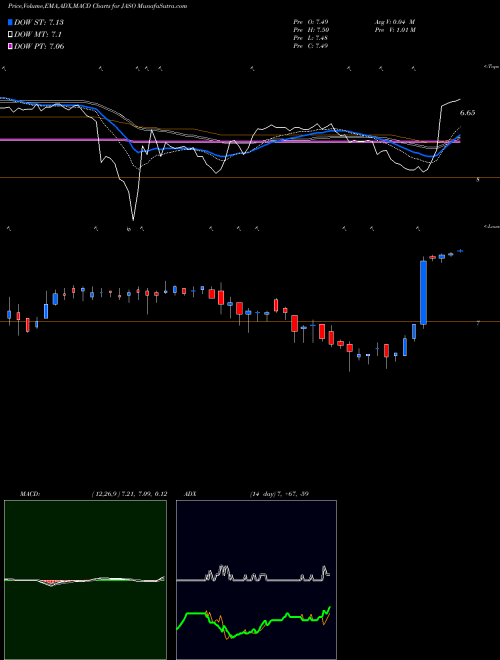Click the magenta DOW PT legend swatch
The width and height of the screenshot is (500, 660).
tap(10, 46)
